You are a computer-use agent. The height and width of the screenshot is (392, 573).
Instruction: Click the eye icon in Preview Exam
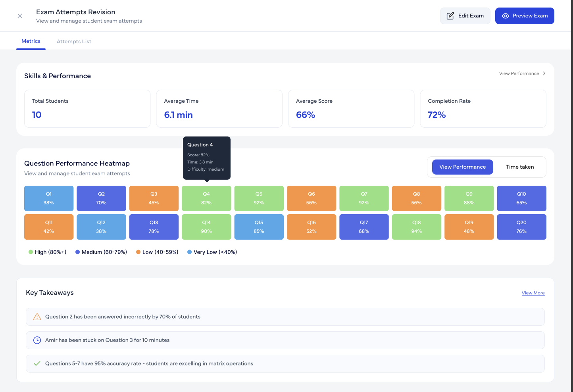[x=506, y=16]
